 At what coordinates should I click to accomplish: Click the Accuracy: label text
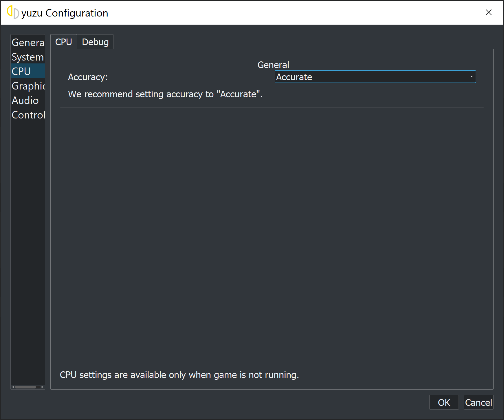tap(88, 77)
